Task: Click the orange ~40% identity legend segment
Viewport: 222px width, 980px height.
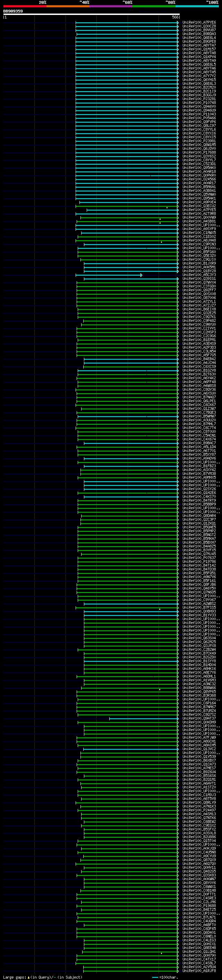Action: [68, 6]
